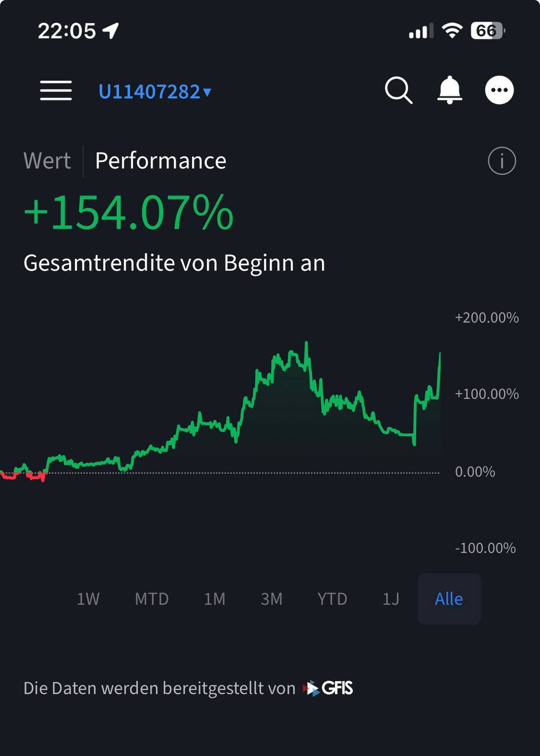Show the YTD performance range
The image size is (540, 756).
coord(332,599)
